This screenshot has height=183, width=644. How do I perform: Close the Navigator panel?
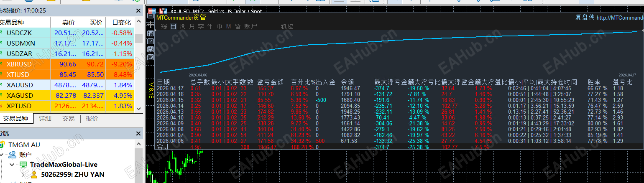138,133
